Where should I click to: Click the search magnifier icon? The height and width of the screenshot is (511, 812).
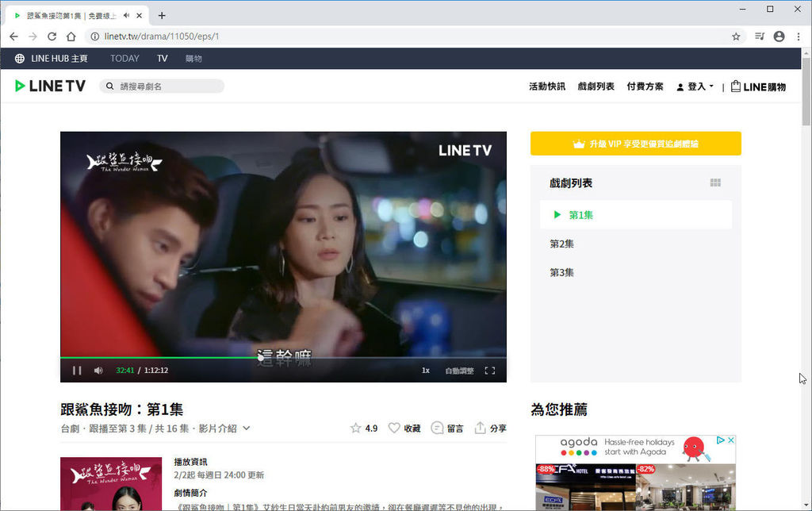[x=109, y=86]
